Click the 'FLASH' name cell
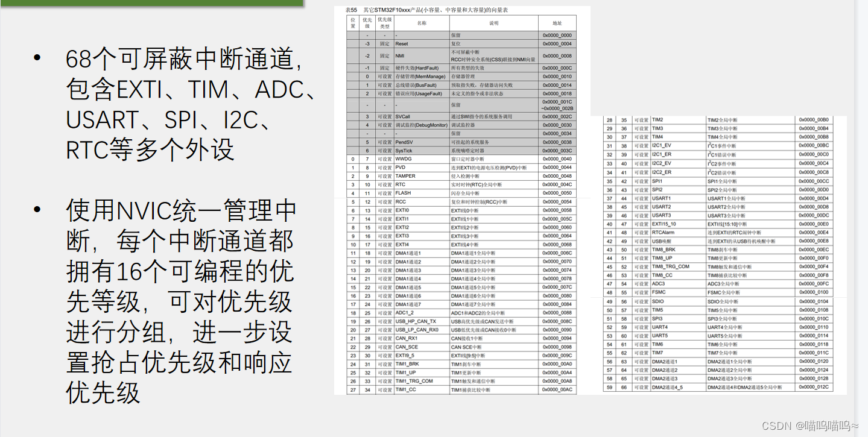Viewport: 868px width, 437px height. [422, 193]
